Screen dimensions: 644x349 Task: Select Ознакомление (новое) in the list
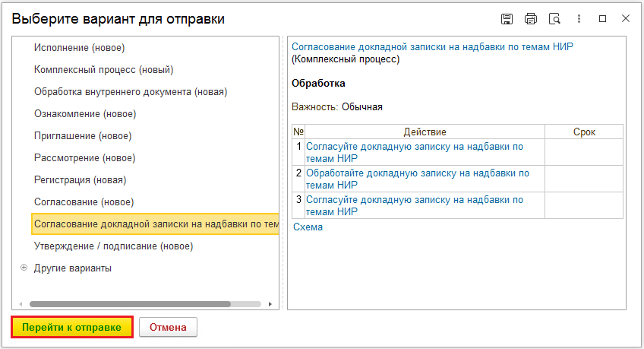pos(85,114)
